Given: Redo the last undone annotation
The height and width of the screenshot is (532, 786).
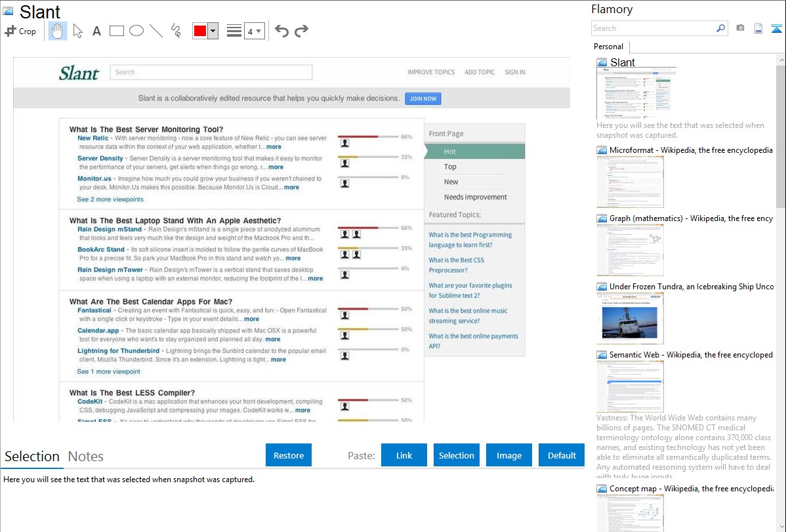Looking at the screenshot, I should 301,31.
